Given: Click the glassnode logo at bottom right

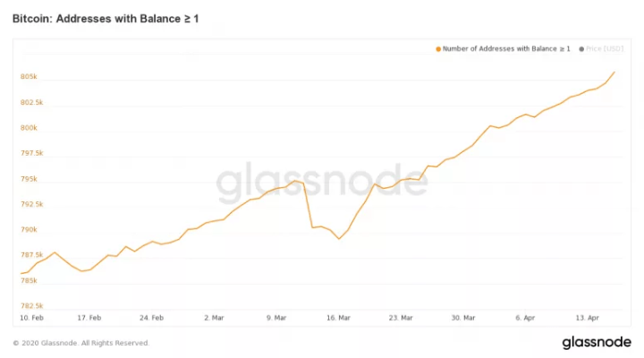Looking at the screenshot, I should click(x=597, y=343).
